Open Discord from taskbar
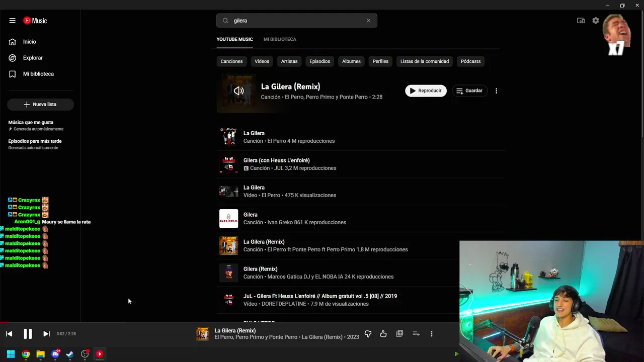This screenshot has width=644, height=362. click(55, 354)
